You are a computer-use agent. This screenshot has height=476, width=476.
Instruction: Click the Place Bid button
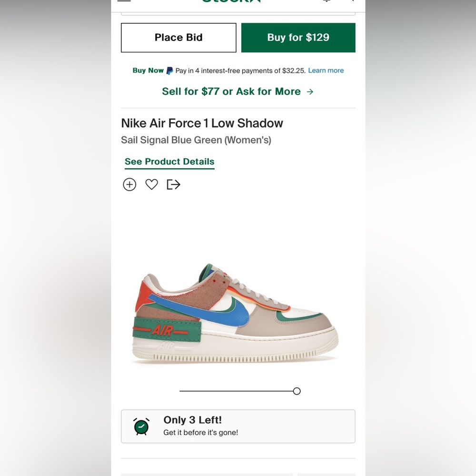pos(178,38)
